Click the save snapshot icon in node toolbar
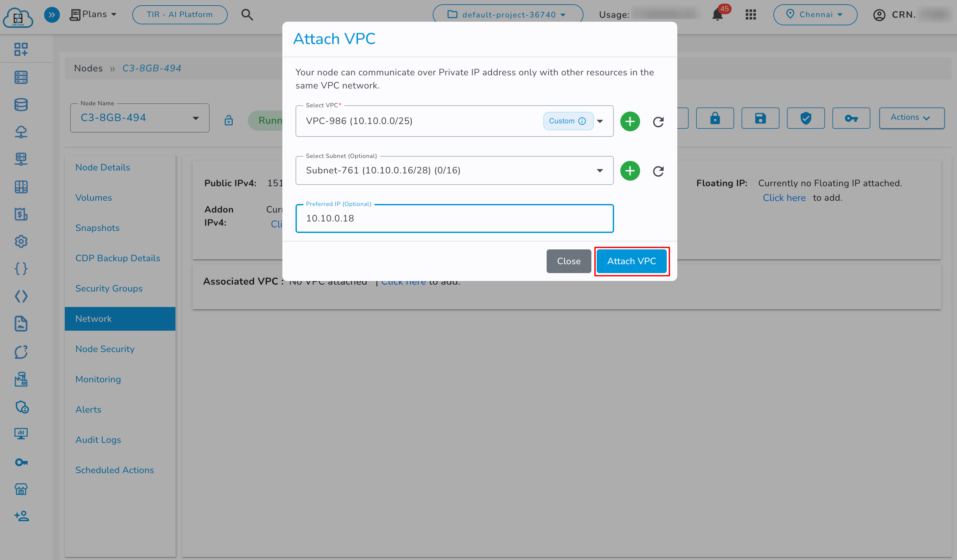 [x=760, y=118]
